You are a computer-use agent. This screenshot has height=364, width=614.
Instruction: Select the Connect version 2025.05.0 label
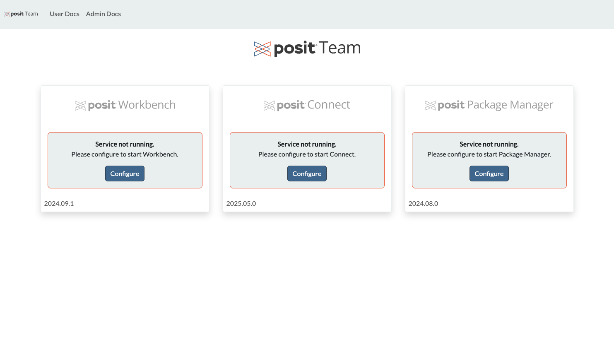[241, 203]
